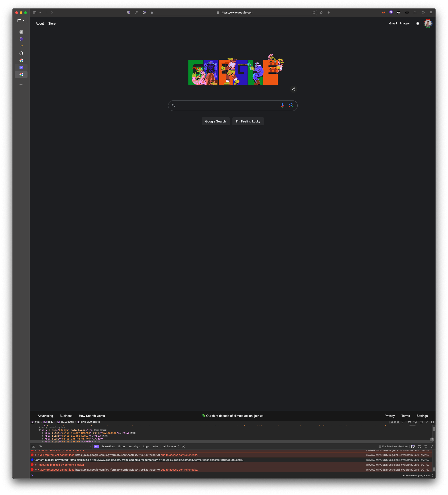Select the Errors console filter
This screenshot has width=448, height=495.
(x=122, y=446)
